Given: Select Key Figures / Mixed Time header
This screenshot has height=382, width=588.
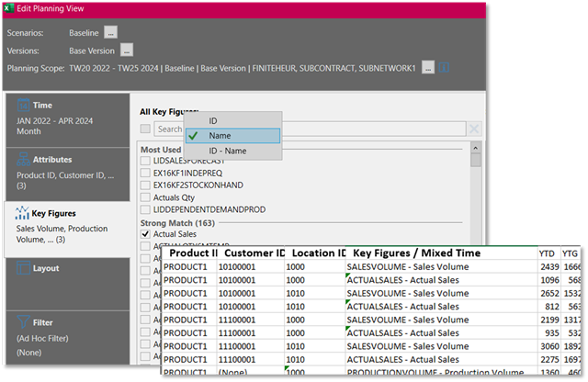Looking at the screenshot, I should click(x=441, y=253).
